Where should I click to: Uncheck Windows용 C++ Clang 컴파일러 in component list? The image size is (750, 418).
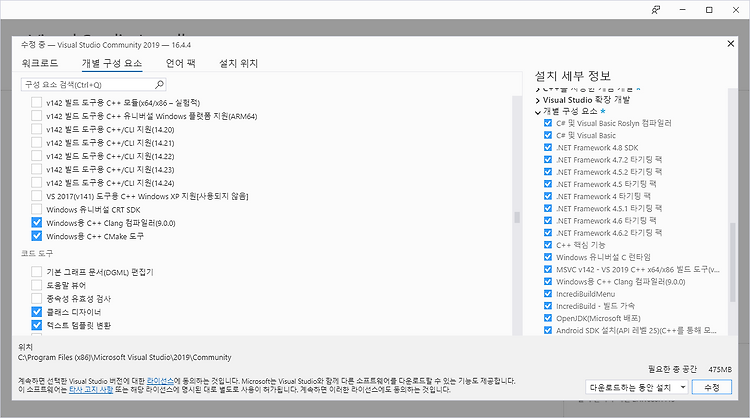pyautogui.click(x=36, y=223)
